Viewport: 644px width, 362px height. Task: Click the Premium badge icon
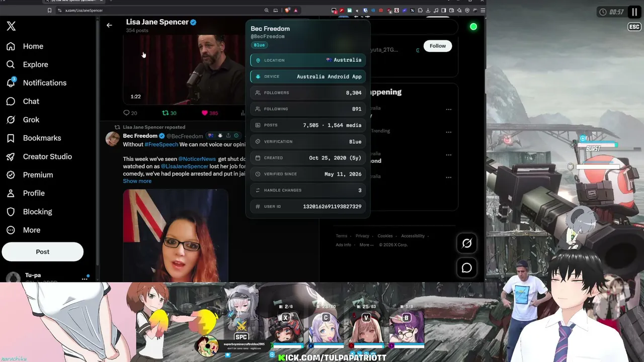11,175
